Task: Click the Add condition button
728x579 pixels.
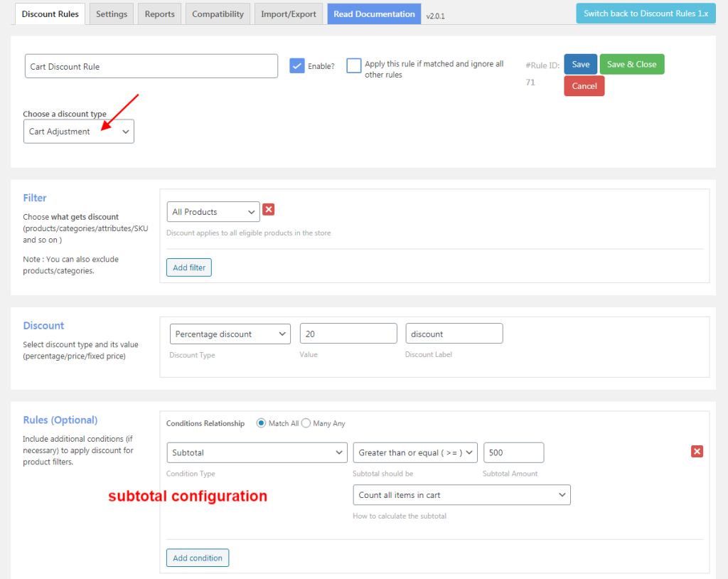Action: point(198,558)
